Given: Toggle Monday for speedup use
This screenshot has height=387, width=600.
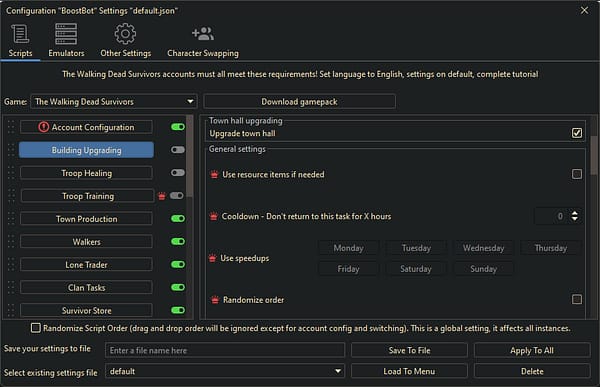Looking at the screenshot, I should (x=349, y=248).
